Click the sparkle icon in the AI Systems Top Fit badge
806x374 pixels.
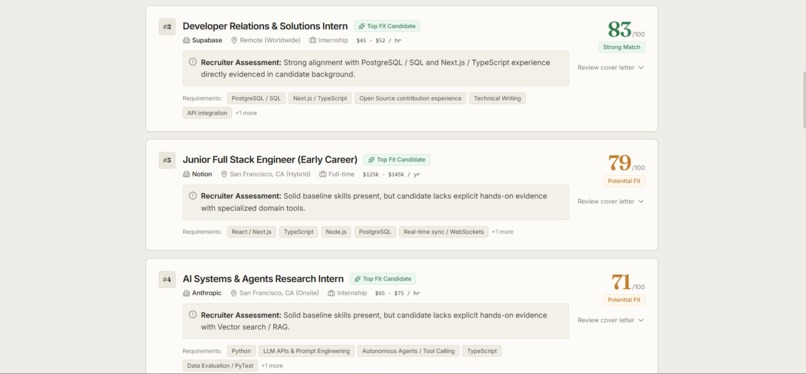click(x=357, y=279)
